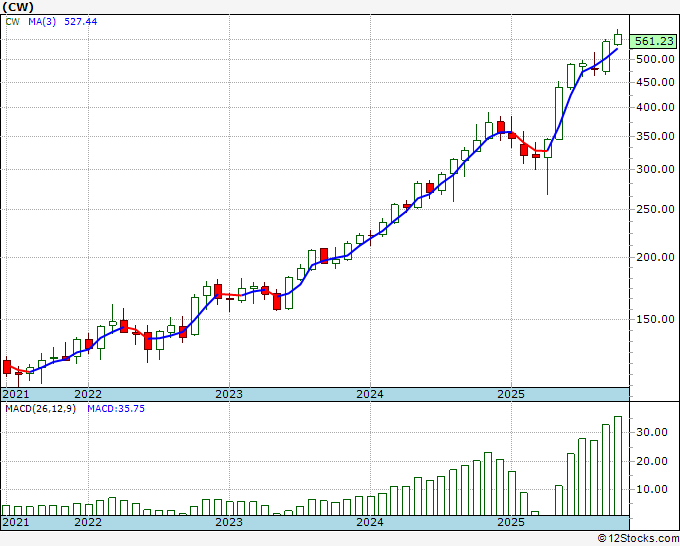Click 2022 on the price chart timeline

pos(88,394)
